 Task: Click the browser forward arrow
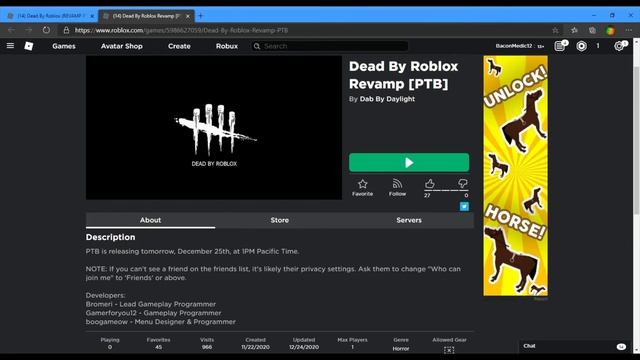tap(29, 30)
